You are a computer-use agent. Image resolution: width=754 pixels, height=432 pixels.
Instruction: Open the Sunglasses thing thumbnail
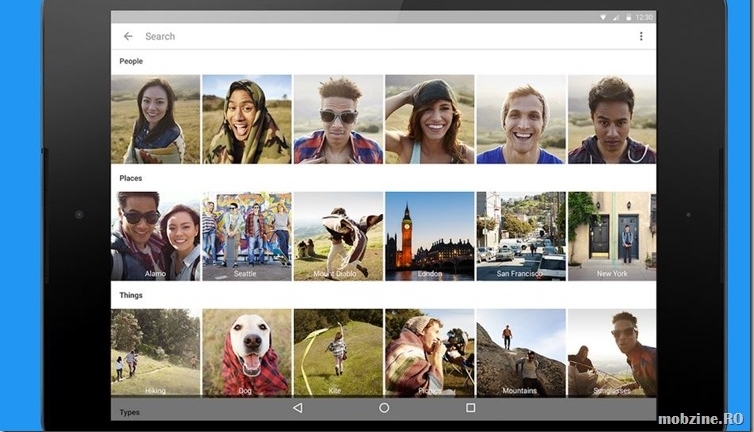pyautogui.click(x=612, y=353)
